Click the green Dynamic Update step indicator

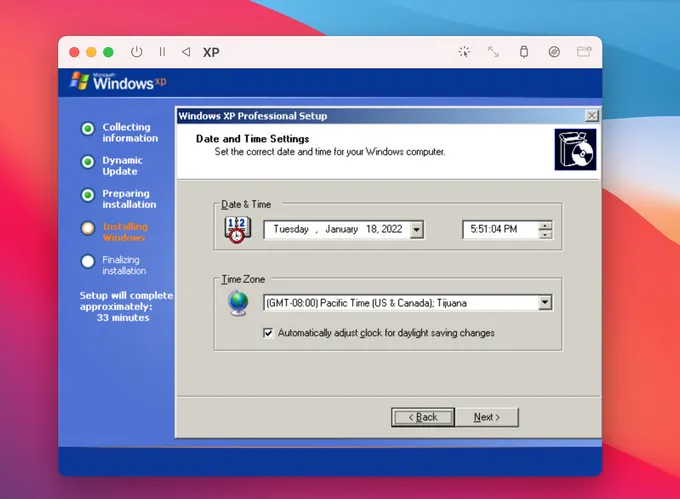88,162
